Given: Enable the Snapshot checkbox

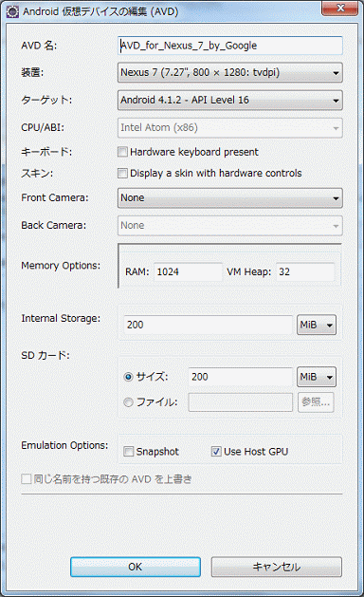Looking at the screenshot, I should pyautogui.click(x=129, y=452).
